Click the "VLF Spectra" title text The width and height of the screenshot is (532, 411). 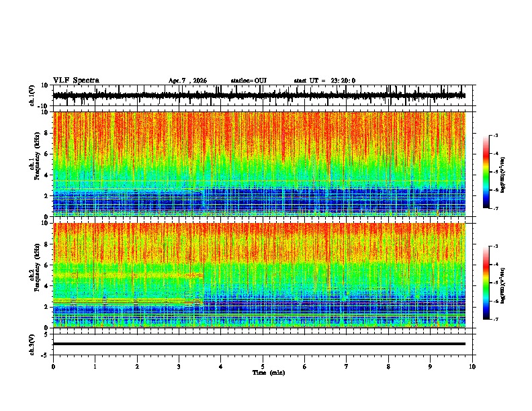tap(76, 81)
